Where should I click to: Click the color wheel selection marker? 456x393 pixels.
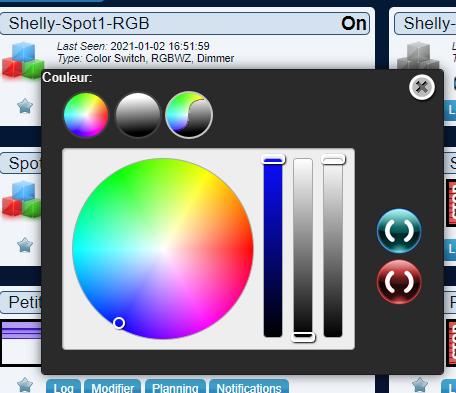119,323
